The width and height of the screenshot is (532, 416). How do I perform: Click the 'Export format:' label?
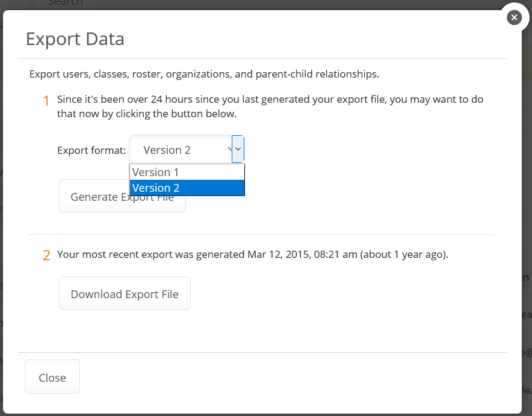click(91, 150)
